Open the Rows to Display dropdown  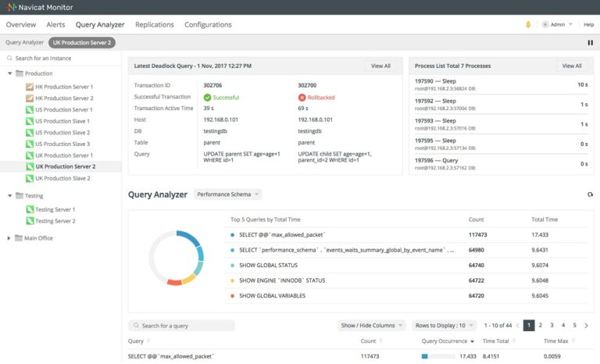(445, 326)
